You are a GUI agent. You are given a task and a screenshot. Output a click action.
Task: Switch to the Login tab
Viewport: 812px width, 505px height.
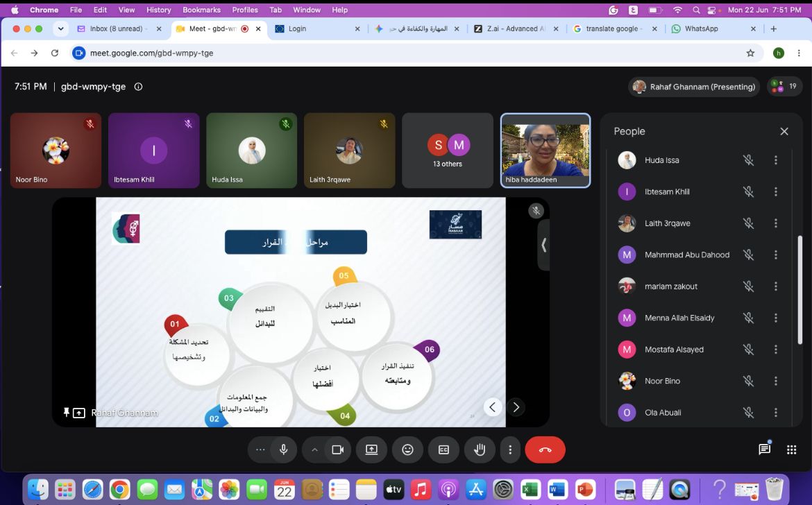pyautogui.click(x=317, y=29)
